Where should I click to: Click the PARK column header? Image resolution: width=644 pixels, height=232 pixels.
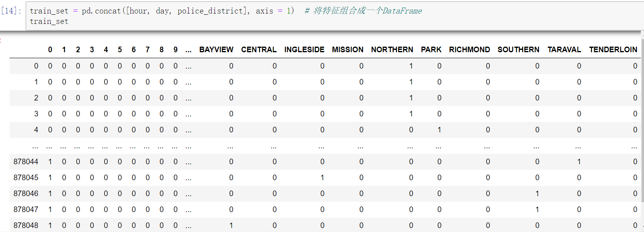click(431, 50)
